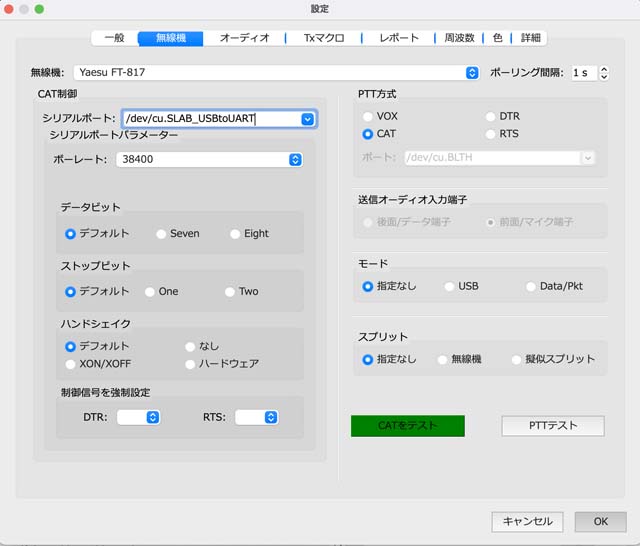Expand the シリアルポート combo box arrow
This screenshot has height=546, width=640.
307,119
